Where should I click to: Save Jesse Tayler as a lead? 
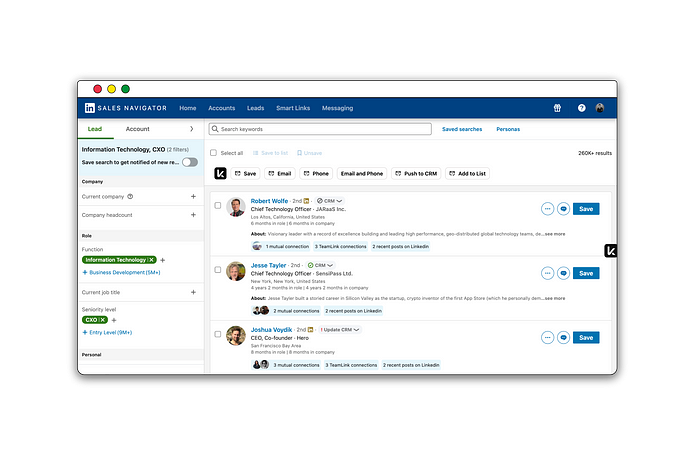586,273
